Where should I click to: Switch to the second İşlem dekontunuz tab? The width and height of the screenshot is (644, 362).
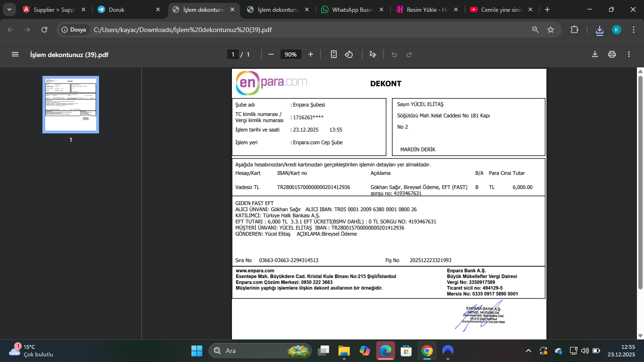click(x=278, y=9)
